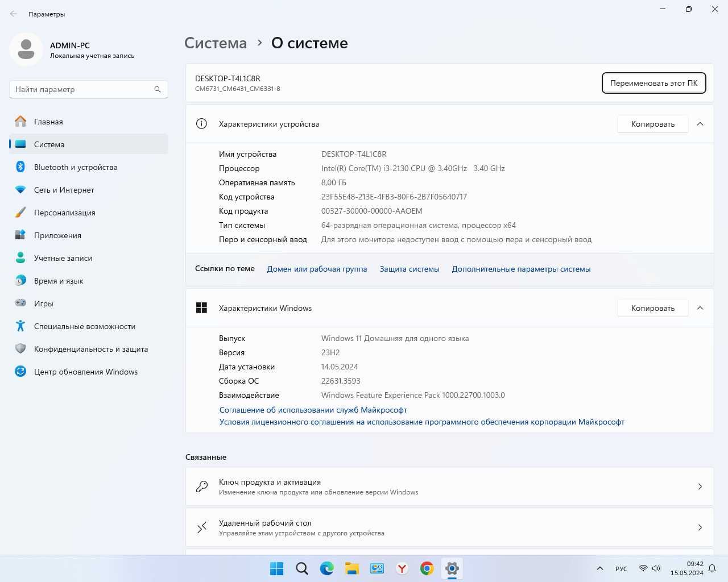Click the Settings gear on taskbar
This screenshot has height=582, width=728.
452,568
